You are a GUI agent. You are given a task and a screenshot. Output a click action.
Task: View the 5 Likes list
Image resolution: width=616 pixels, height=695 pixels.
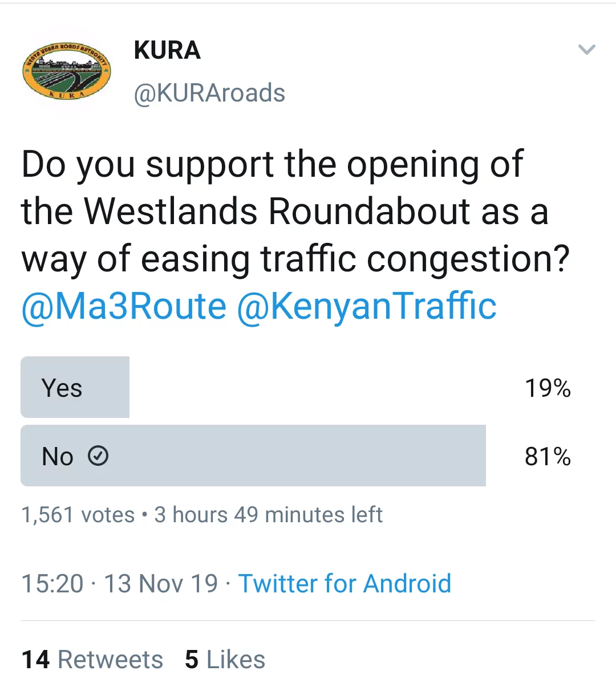[225, 660]
